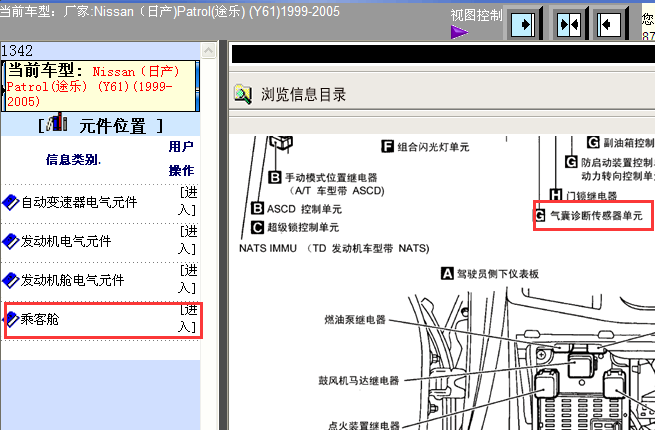This screenshot has width=655, height=430.
Task: Click the 信息类别 column header
Action: (x=74, y=159)
